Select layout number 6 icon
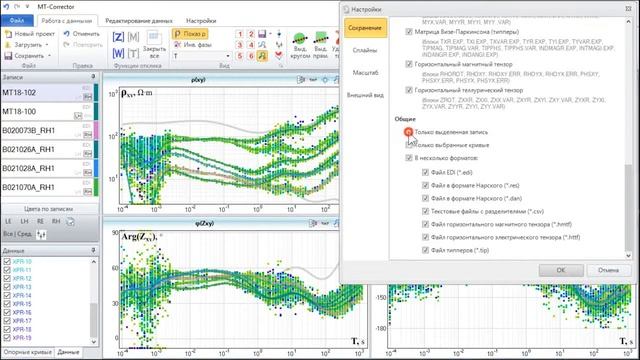 point(251,56)
